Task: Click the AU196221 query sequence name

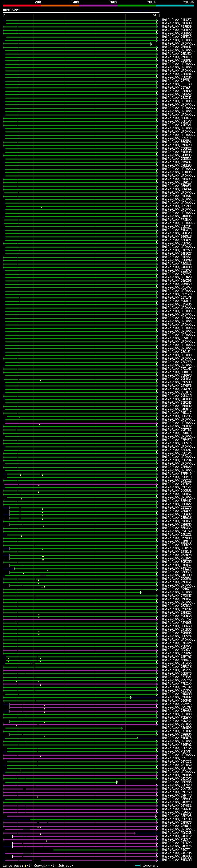Action: [11, 10]
